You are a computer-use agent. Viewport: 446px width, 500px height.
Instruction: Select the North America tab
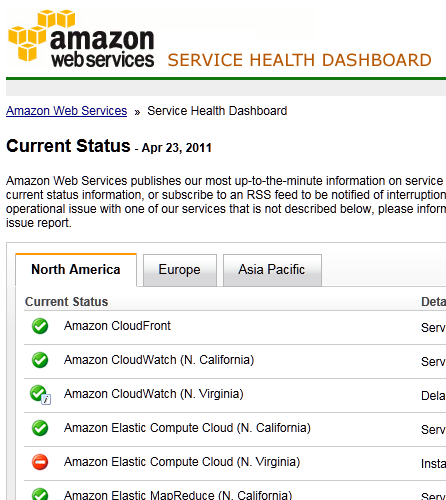(76, 270)
